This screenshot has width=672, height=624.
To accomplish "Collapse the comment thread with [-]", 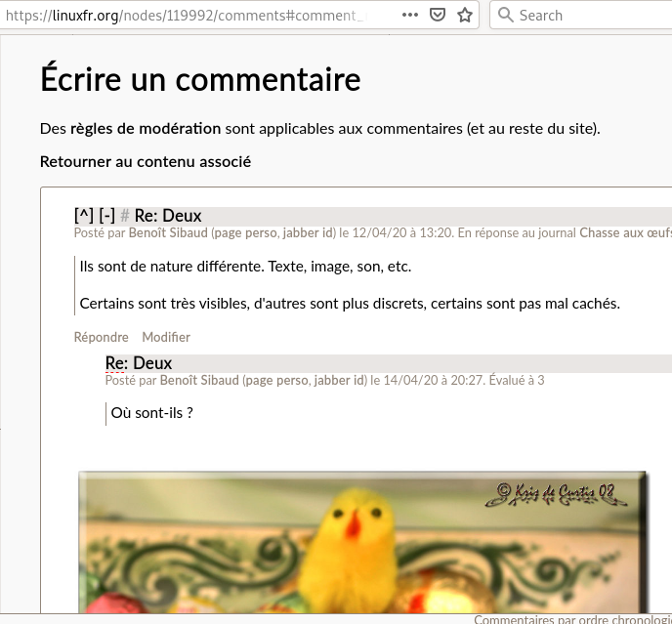I will pos(106,216).
